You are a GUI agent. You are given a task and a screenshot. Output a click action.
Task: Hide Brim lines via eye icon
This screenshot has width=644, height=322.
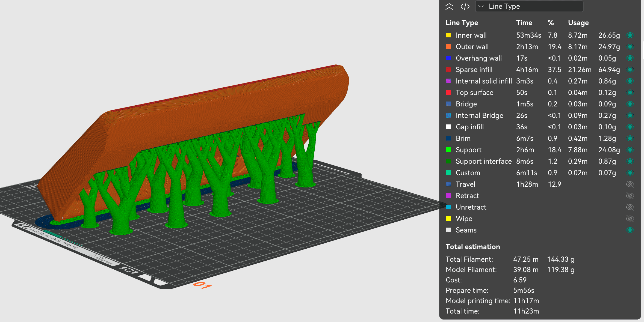[630, 138]
